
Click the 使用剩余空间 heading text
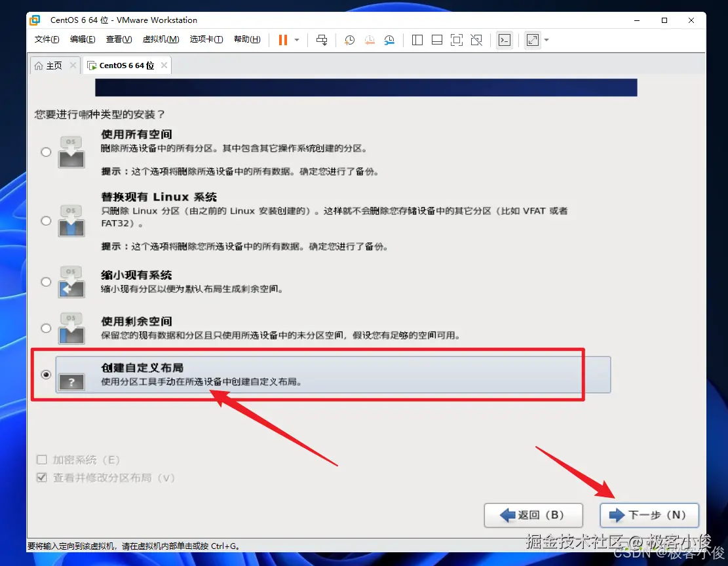coord(136,321)
